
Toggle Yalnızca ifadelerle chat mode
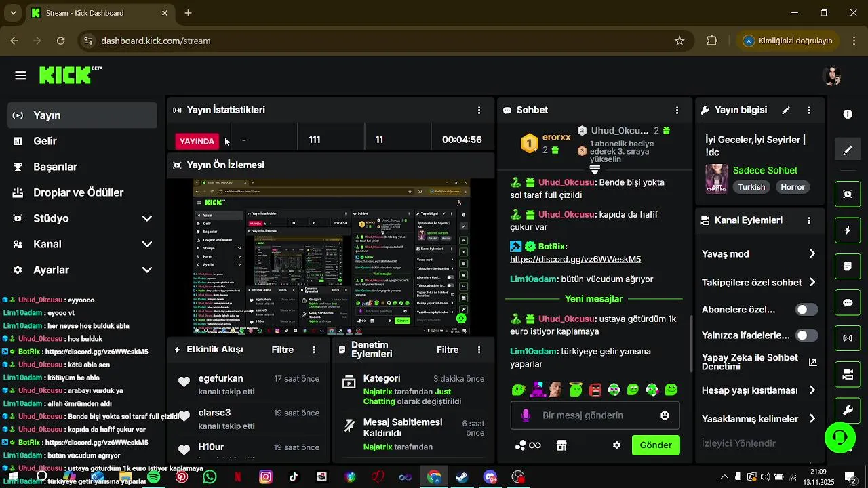tap(806, 335)
